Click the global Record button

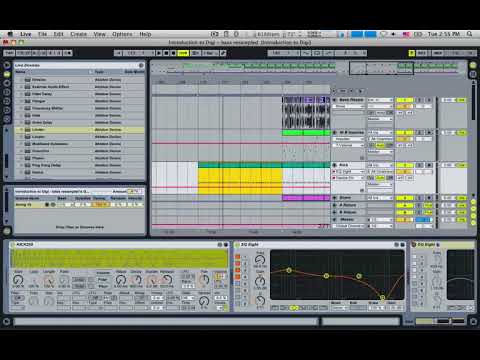(174, 53)
